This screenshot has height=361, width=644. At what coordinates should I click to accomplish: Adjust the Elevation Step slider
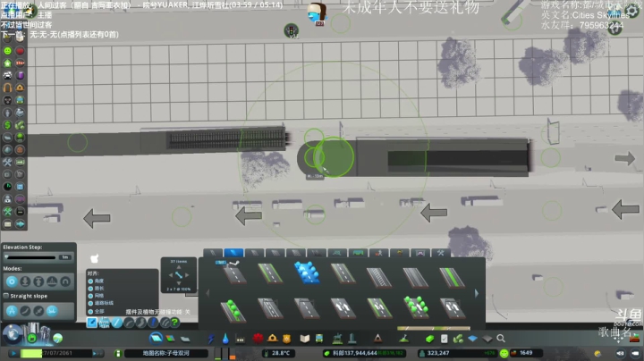pos(30,257)
